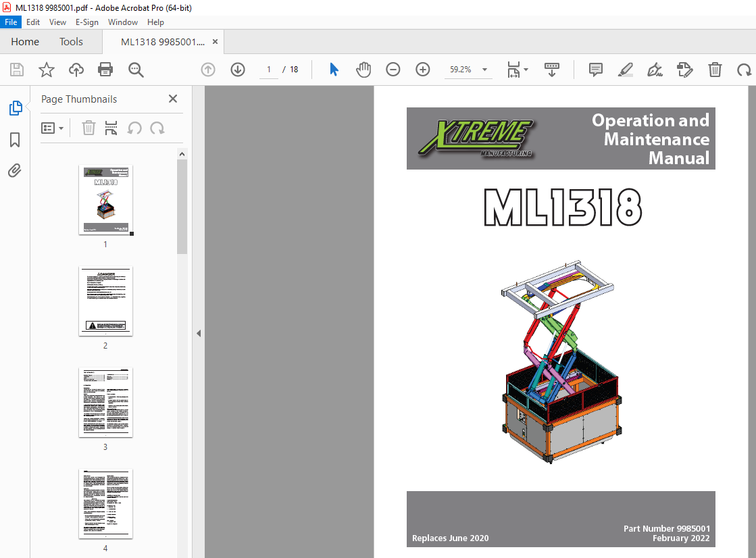The image size is (756, 558).
Task: Activate the Selection arrow tool
Action: coord(334,70)
